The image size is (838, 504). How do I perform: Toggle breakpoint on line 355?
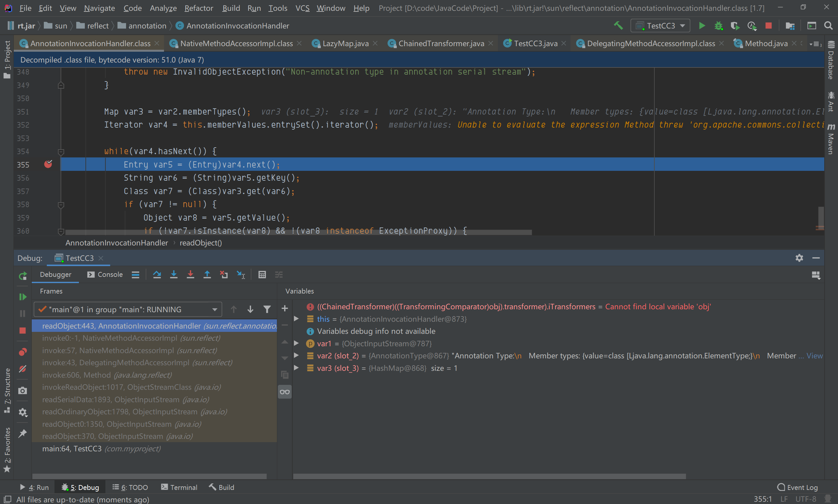48,164
